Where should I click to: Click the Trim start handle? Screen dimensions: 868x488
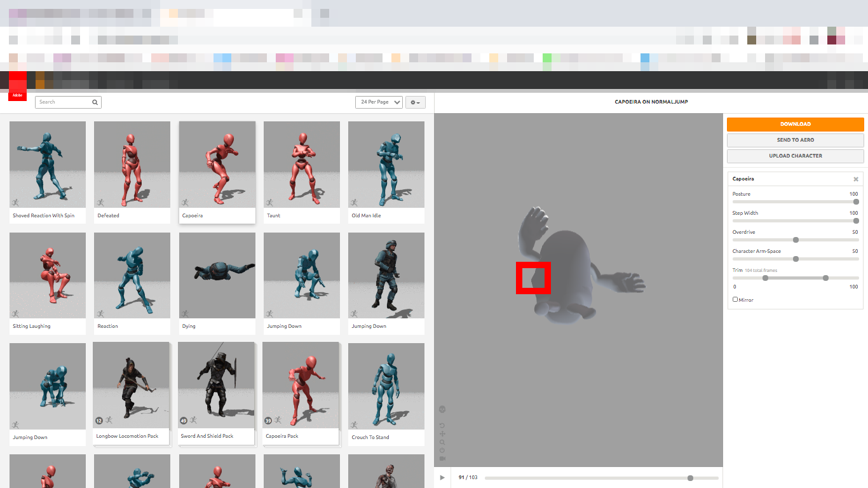765,278
